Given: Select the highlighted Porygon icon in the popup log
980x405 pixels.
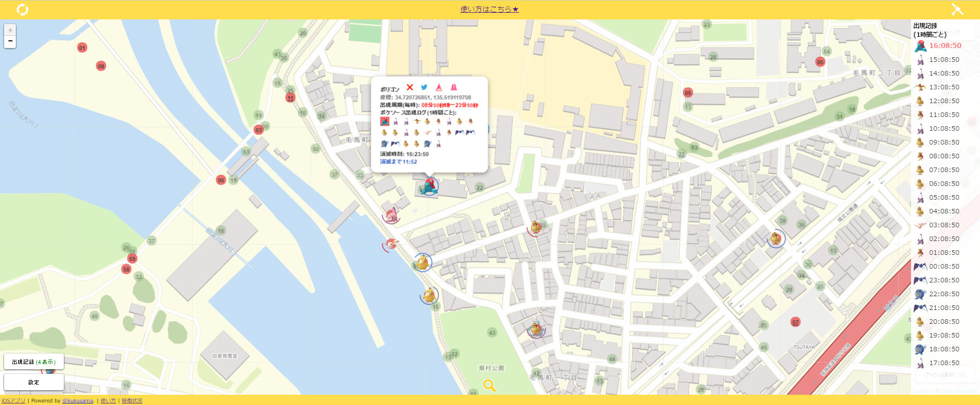Looking at the screenshot, I should [x=385, y=121].
